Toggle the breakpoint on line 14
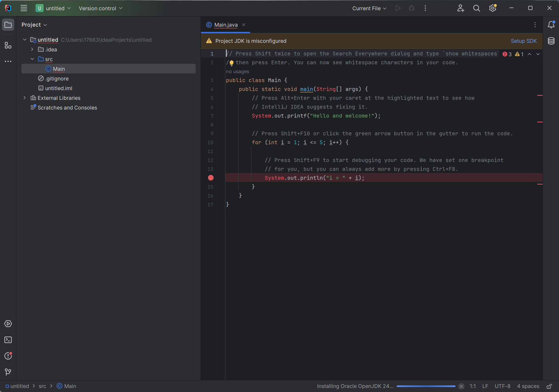The width and height of the screenshot is (559, 392). click(x=211, y=178)
